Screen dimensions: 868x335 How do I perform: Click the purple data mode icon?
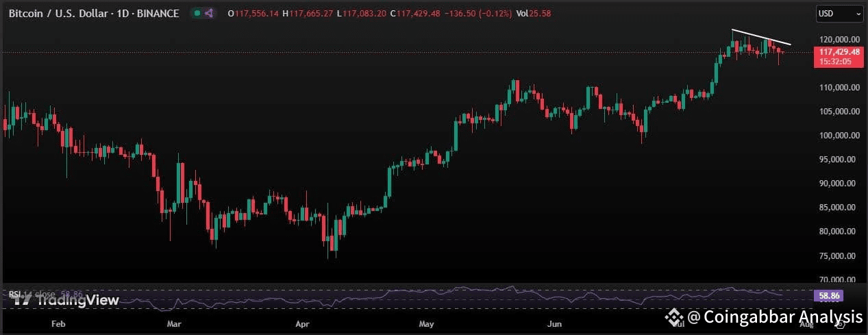tap(209, 13)
